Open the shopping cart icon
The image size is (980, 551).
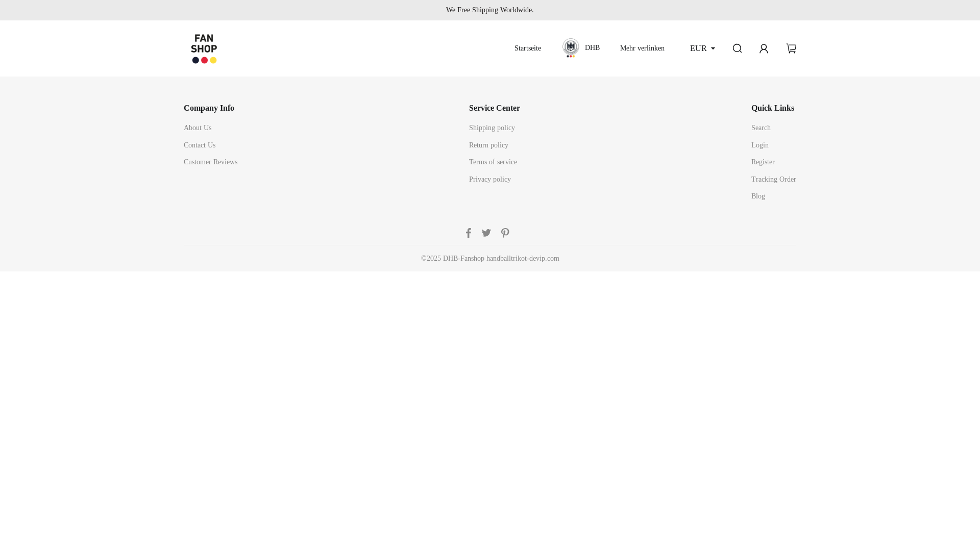(x=791, y=48)
